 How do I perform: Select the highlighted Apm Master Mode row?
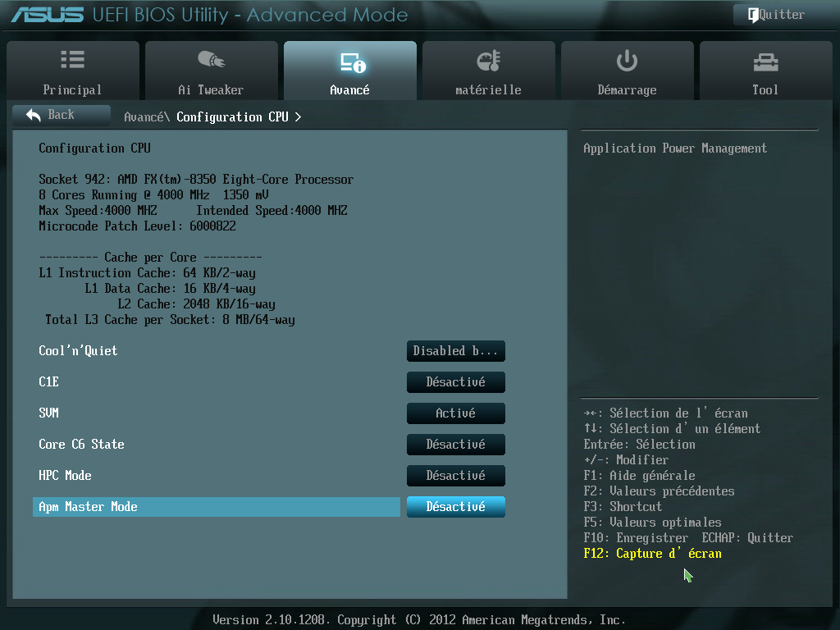click(217, 507)
